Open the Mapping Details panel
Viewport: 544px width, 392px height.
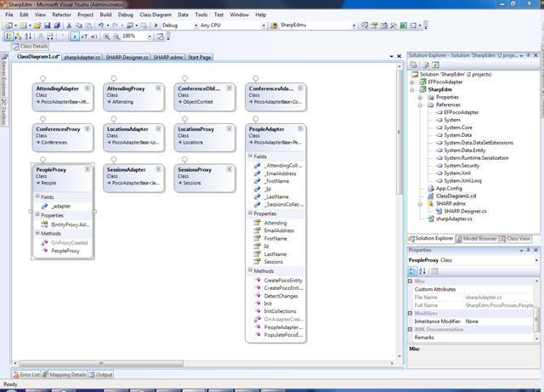tap(65, 375)
